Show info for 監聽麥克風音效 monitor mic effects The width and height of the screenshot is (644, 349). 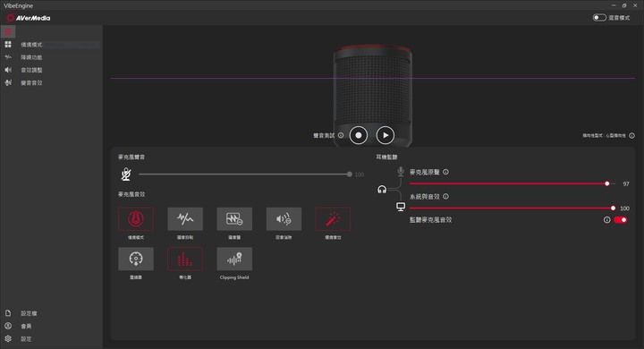click(606, 220)
